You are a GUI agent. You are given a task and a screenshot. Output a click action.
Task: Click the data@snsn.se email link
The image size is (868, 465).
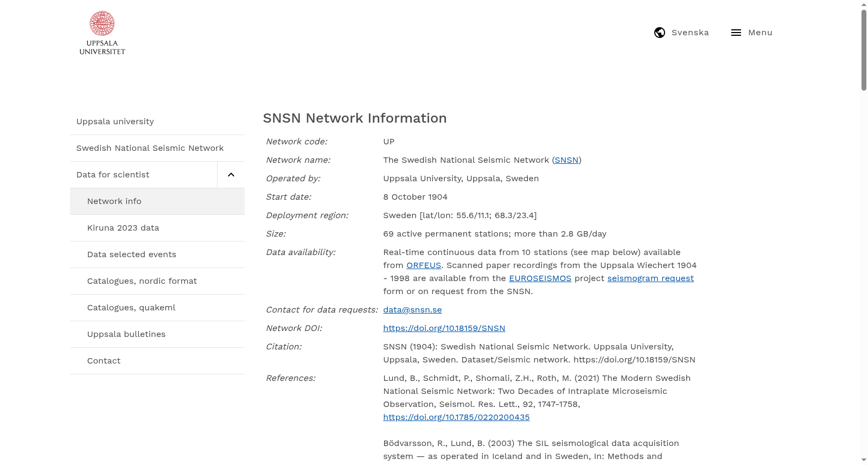point(412,310)
